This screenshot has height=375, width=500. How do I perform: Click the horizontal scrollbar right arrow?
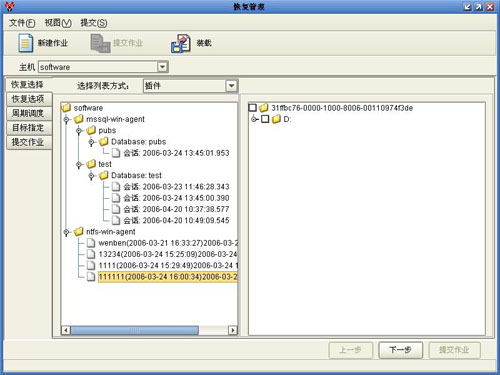tap(233, 330)
